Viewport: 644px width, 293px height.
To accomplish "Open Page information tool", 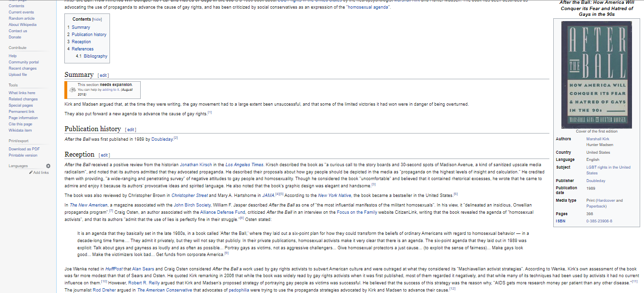I will (23, 118).
